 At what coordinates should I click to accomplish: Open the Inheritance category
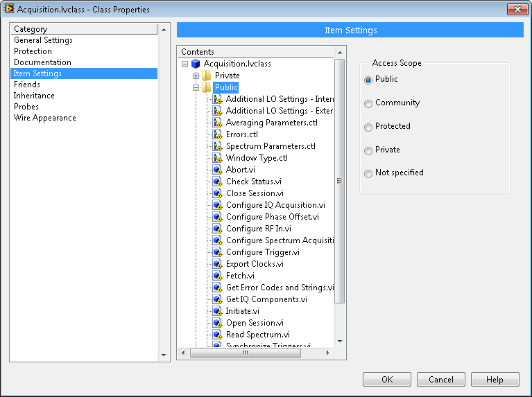point(34,96)
